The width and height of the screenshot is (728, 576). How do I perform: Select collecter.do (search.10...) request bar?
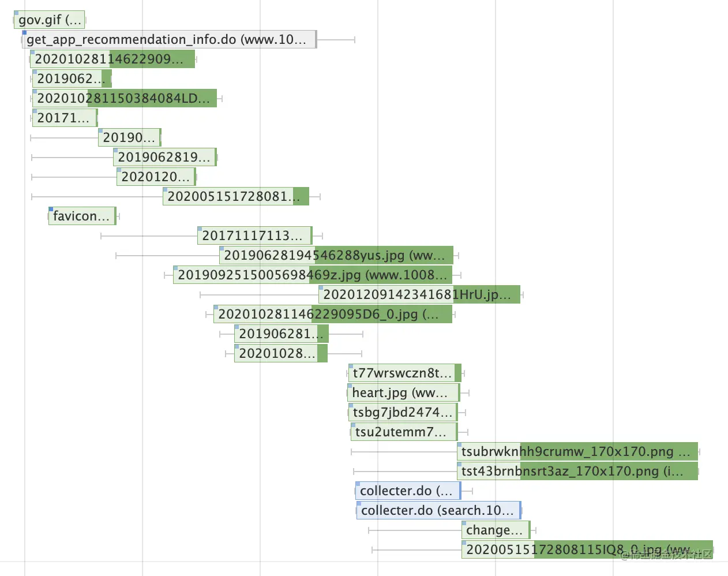pos(439,510)
